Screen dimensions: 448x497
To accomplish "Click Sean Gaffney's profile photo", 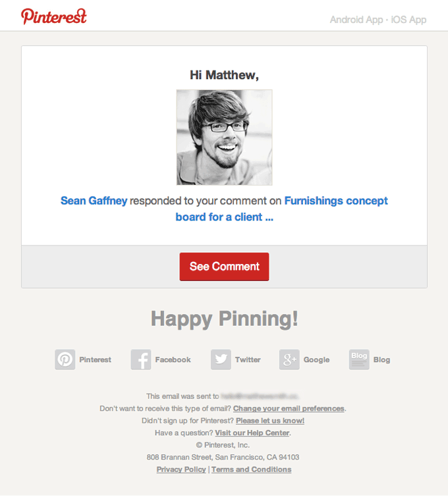I will (x=224, y=138).
